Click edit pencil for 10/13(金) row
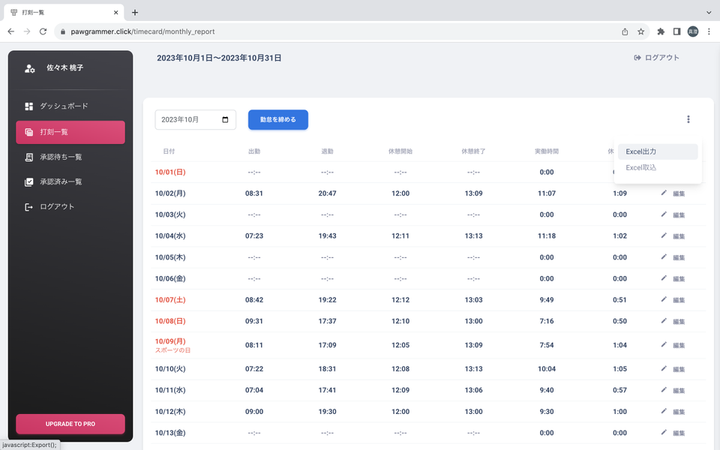The width and height of the screenshot is (720, 450). pos(664,432)
